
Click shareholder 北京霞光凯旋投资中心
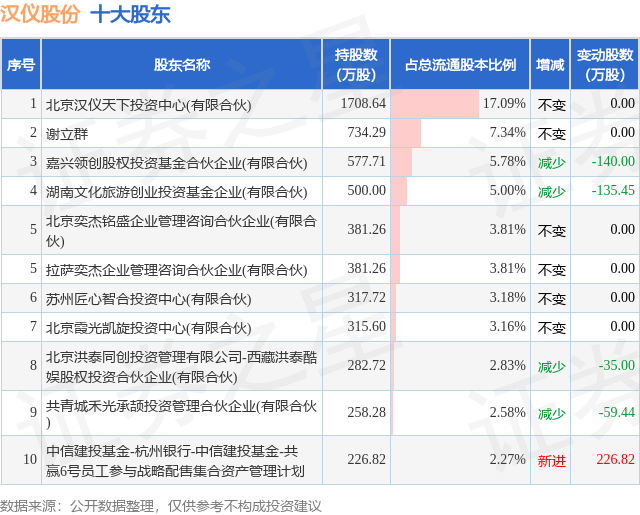coord(149,328)
